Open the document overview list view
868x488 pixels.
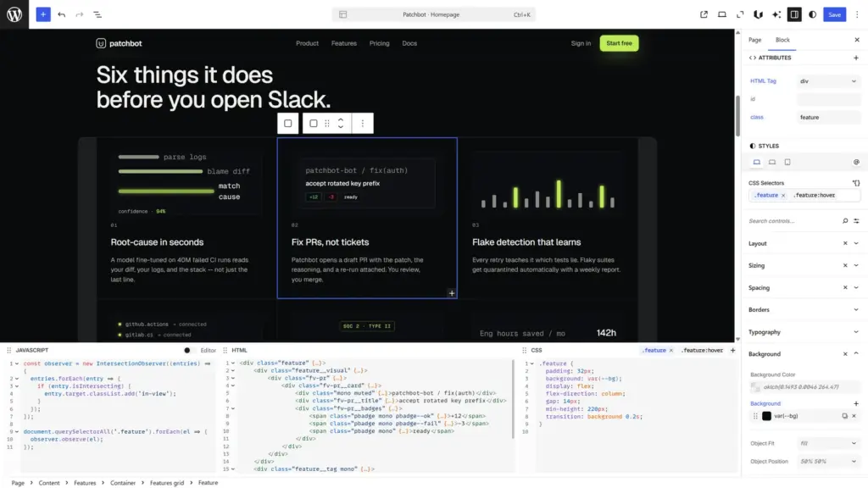point(97,14)
